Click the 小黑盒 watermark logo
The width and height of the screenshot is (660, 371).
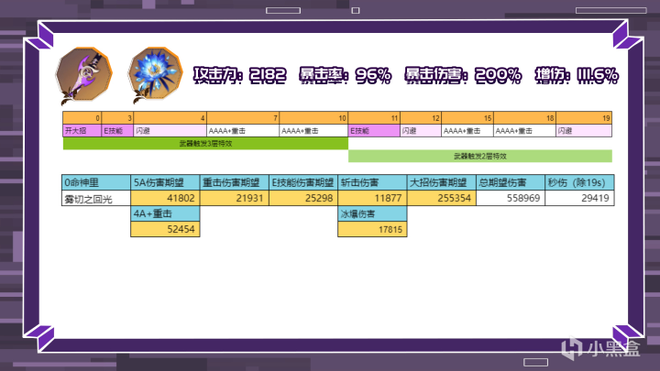coord(601,348)
